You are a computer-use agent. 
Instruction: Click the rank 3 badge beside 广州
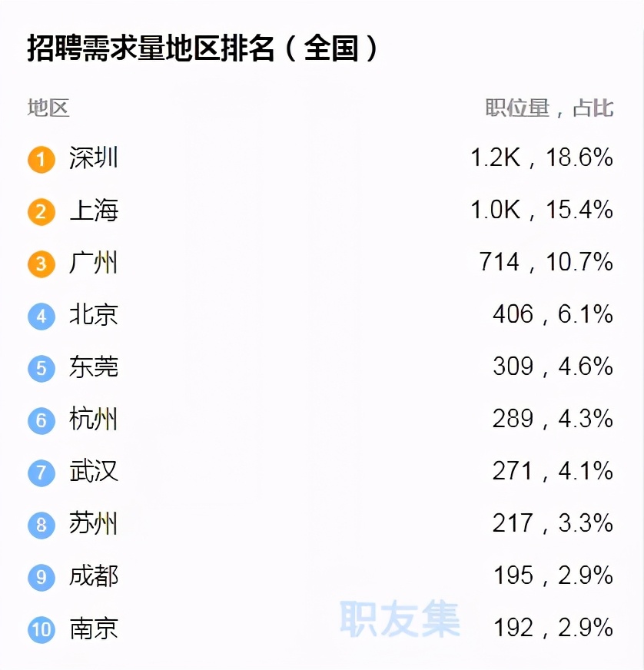tap(41, 264)
